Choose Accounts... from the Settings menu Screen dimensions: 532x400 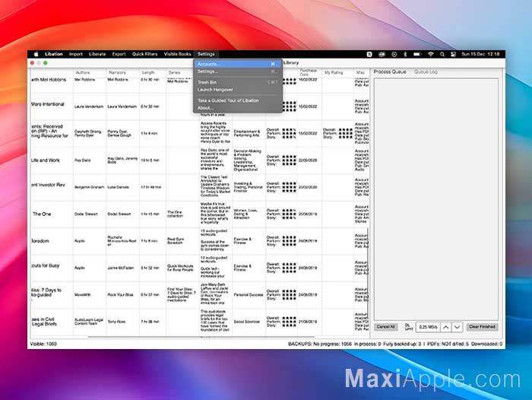(237, 64)
